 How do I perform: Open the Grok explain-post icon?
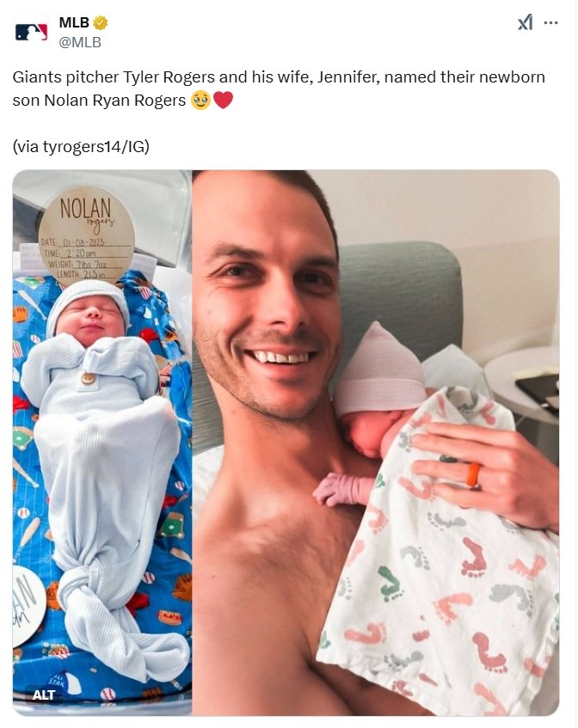(525, 22)
